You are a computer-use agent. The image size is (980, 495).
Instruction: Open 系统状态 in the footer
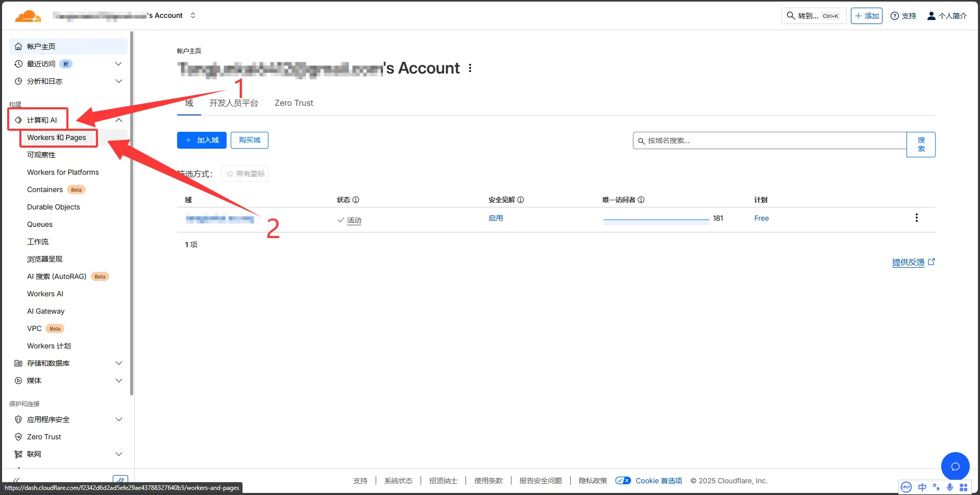tap(398, 481)
